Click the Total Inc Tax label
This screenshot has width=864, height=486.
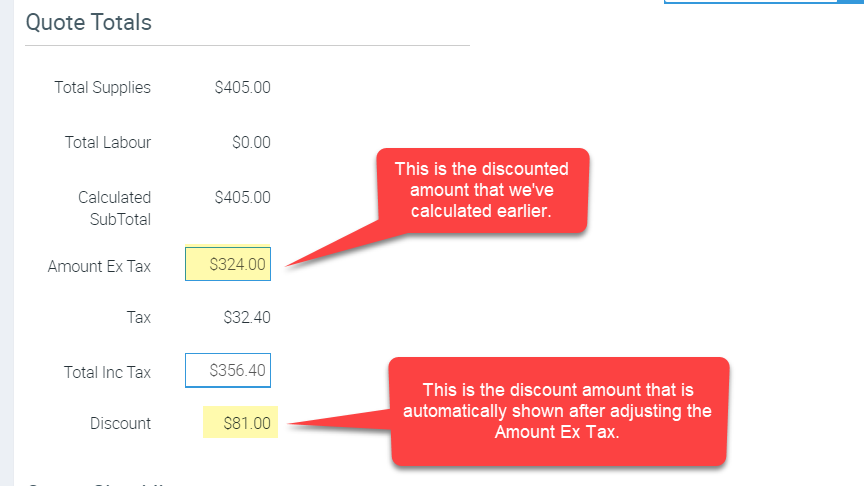[107, 372]
